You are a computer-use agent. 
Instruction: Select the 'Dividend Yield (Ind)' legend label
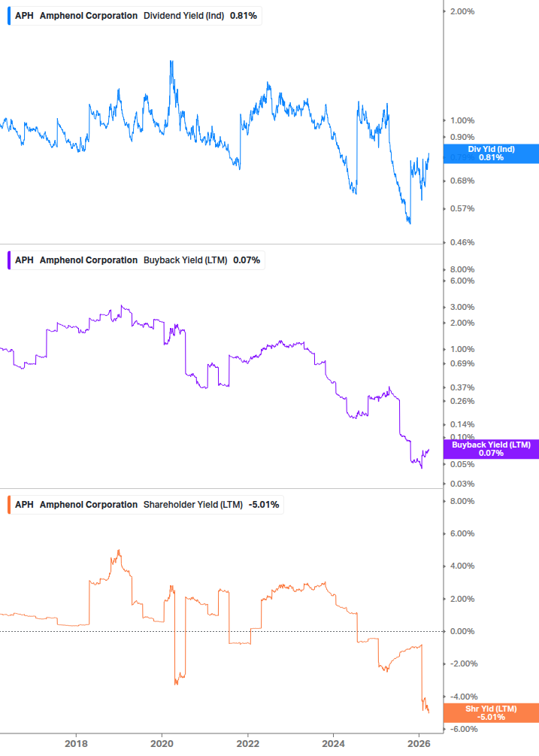click(x=183, y=16)
